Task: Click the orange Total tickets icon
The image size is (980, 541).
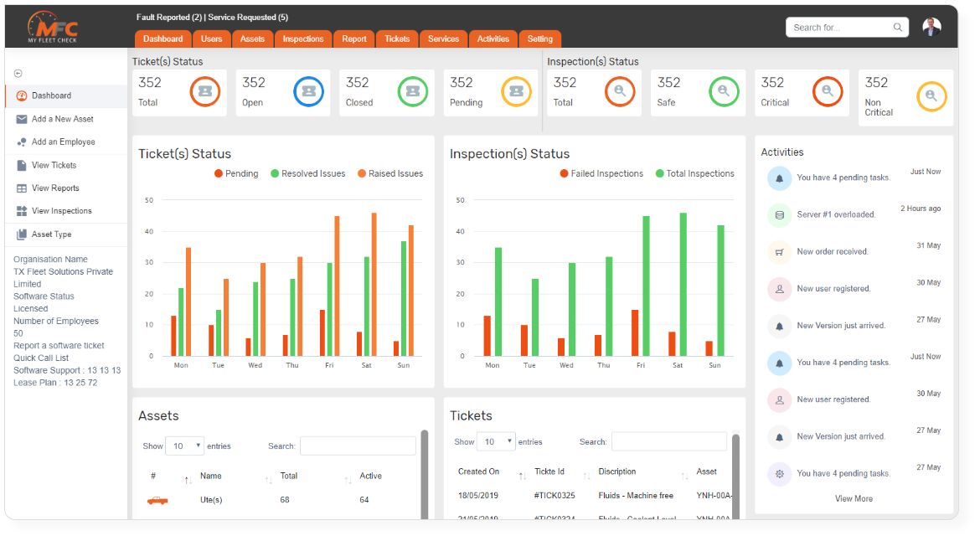Action: (x=204, y=91)
